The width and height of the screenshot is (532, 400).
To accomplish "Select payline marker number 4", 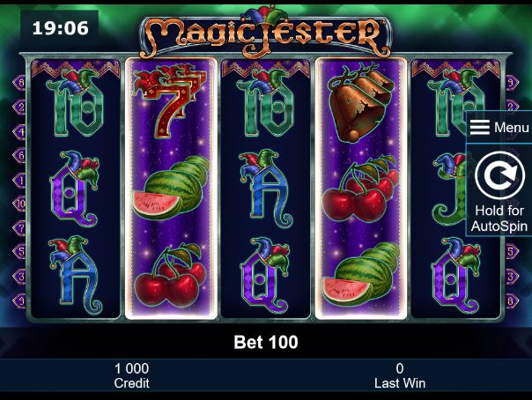I will (x=19, y=131).
